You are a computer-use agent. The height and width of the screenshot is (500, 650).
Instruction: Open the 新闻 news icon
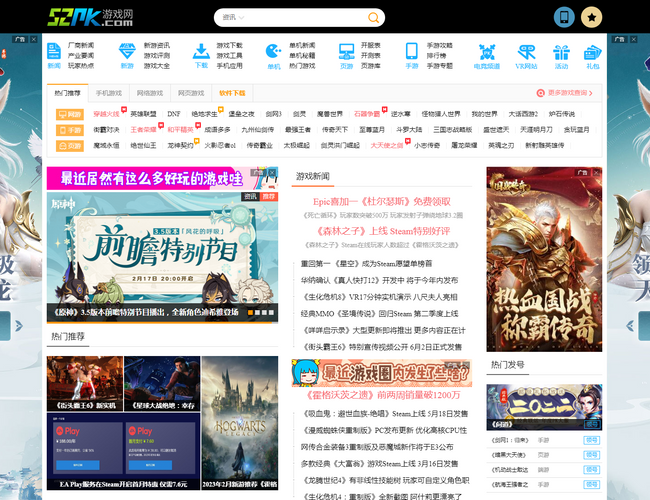(x=53, y=54)
